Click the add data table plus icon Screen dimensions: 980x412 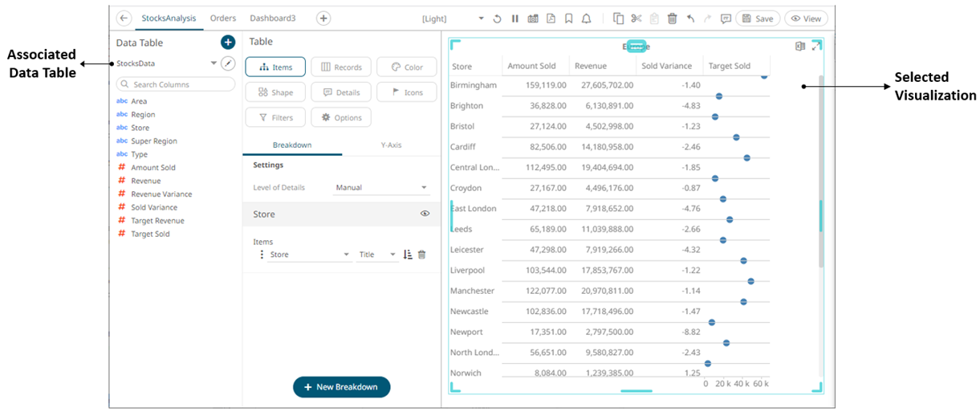(x=228, y=42)
